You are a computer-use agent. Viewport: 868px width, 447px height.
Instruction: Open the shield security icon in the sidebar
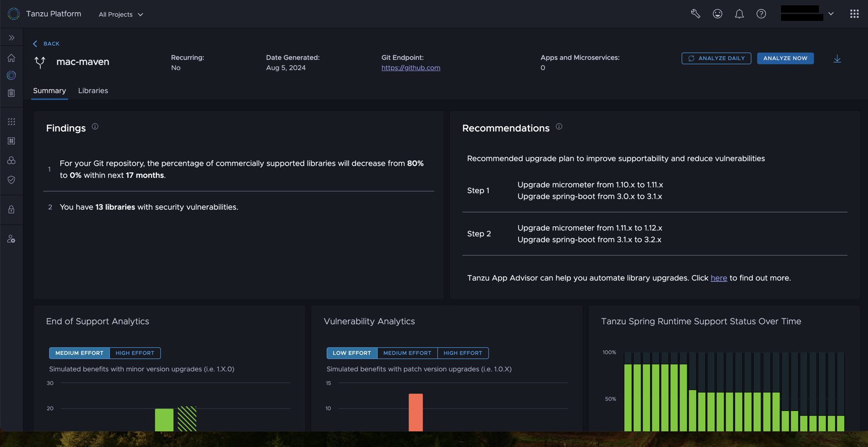11,180
